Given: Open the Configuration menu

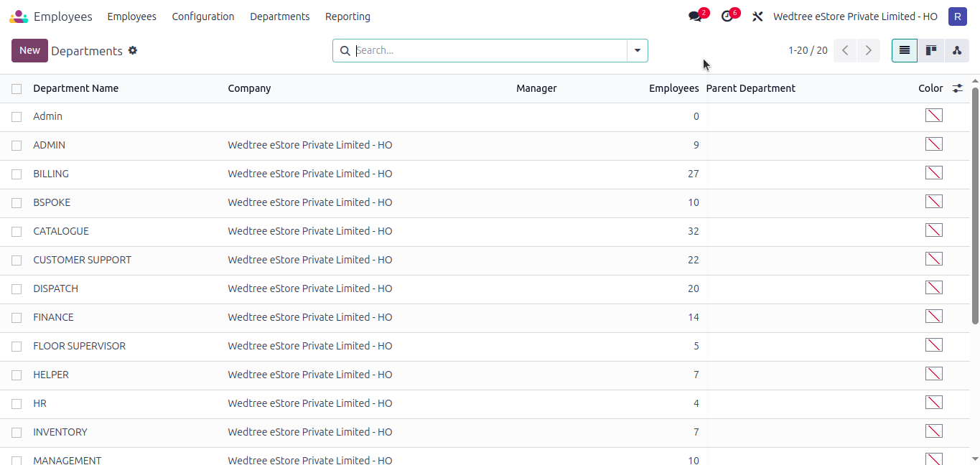Looking at the screenshot, I should click(203, 16).
